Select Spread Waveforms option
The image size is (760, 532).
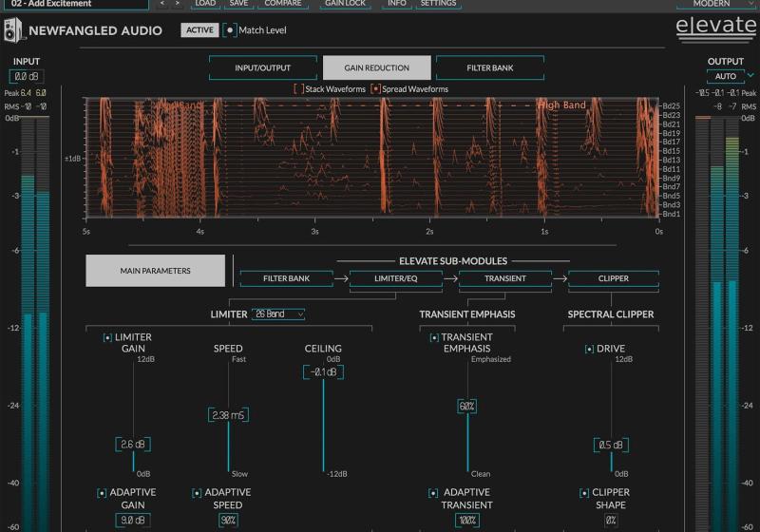(375, 89)
